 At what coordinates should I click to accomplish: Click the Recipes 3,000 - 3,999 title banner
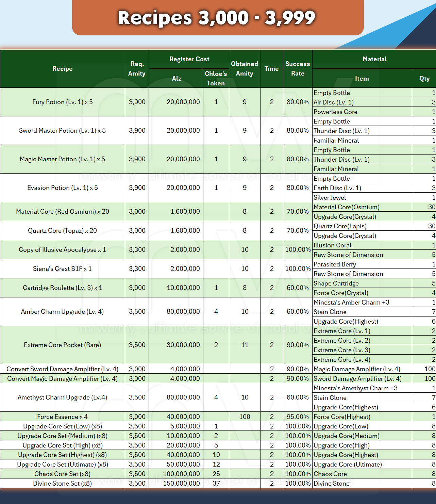click(x=218, y=18)
